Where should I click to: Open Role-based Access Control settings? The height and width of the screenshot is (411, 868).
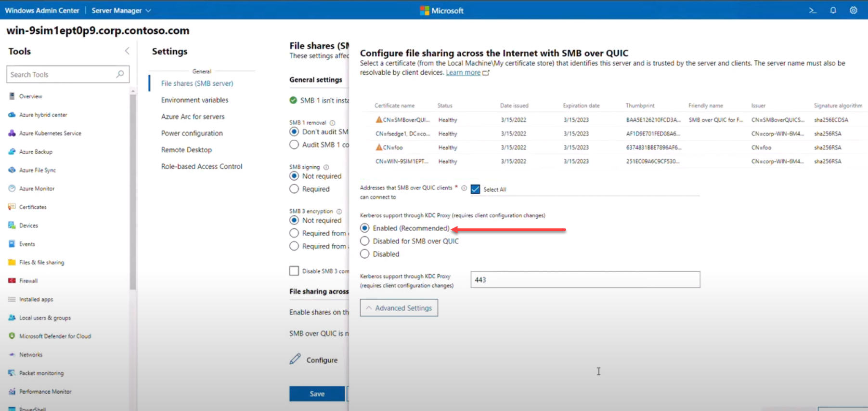click(x=201, y=166)
